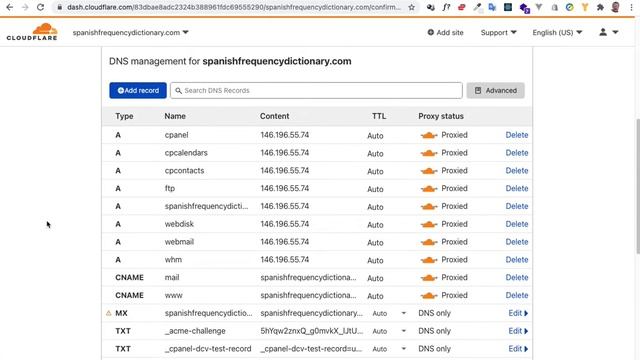
Task: Open the Chrome three-dot menu
Action: coord(632,7)
